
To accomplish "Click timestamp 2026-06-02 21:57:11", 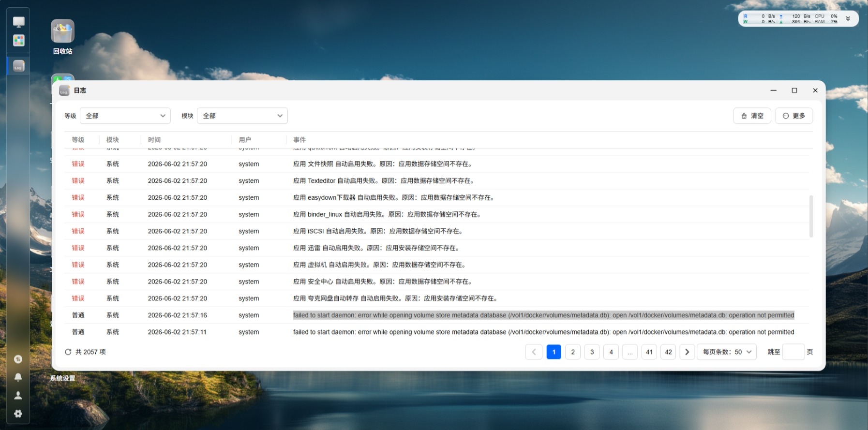I will (177, 332).
